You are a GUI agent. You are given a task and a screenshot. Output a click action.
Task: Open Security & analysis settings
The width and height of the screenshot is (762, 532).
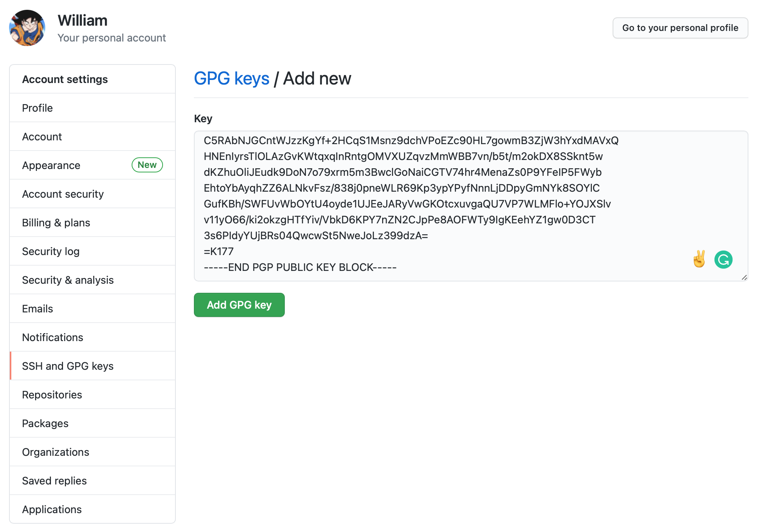68,280
